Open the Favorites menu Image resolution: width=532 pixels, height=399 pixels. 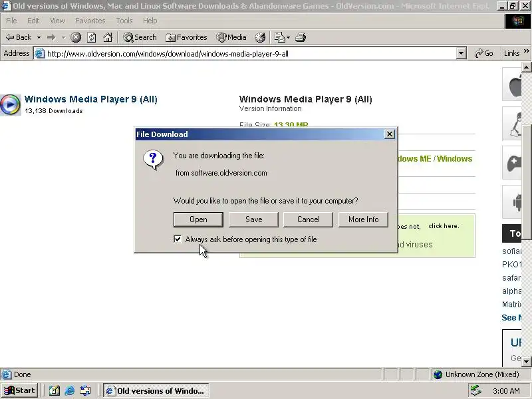tap(90, 21)
